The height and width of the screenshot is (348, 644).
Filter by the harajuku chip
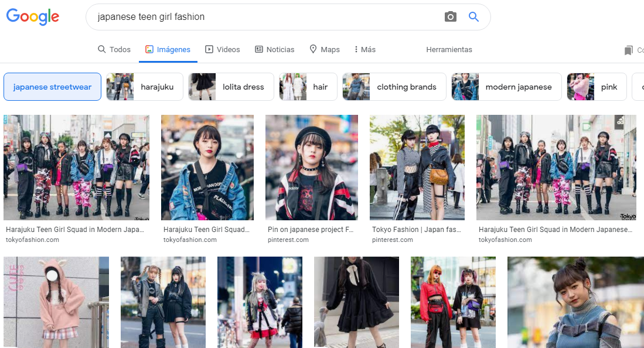[x=145, y=87]
